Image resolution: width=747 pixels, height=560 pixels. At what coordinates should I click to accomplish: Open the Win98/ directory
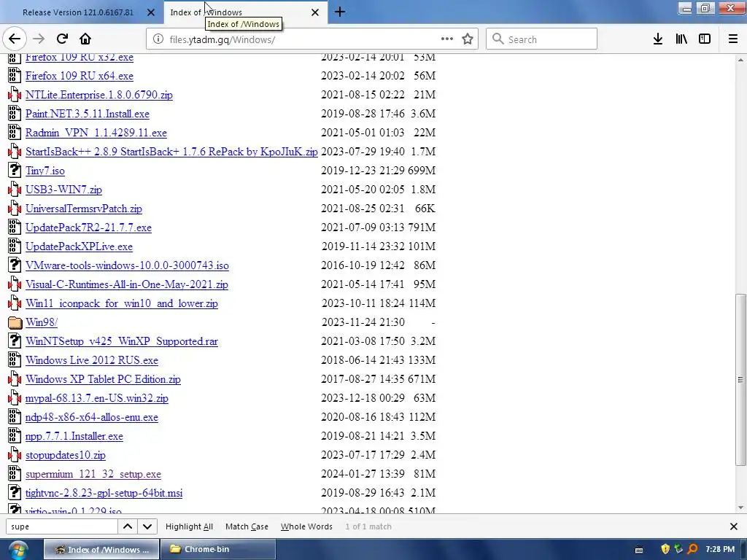coord(42,322)
